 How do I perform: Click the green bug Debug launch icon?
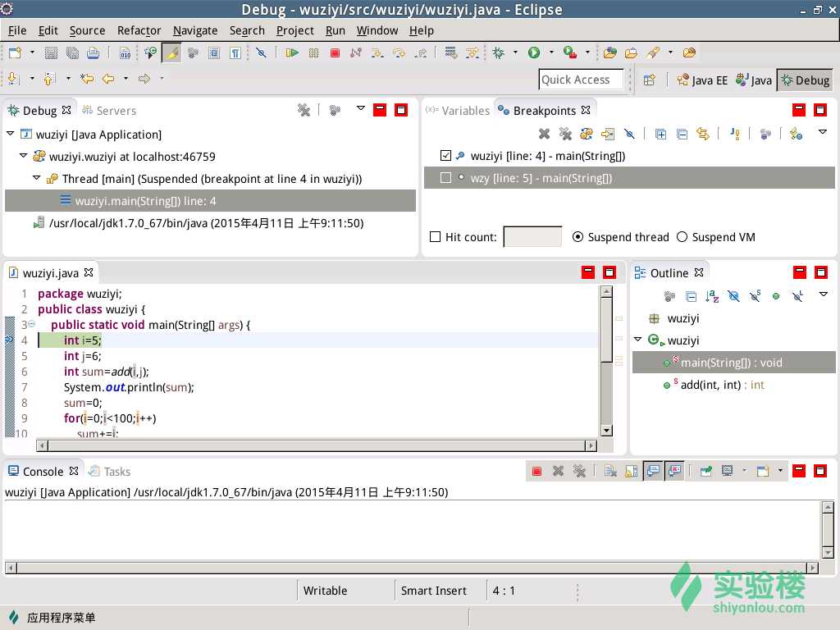tap(498, 52)
